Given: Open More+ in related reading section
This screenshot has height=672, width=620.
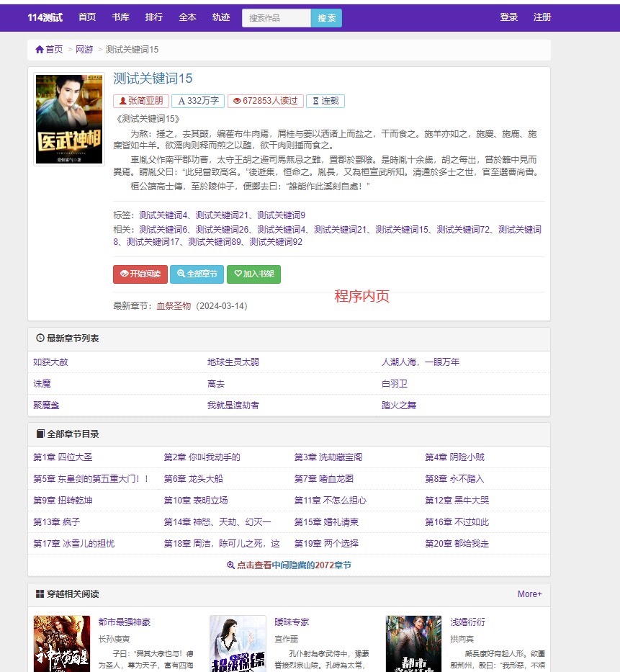Looking at the screenshot, I should click(529, 594).
